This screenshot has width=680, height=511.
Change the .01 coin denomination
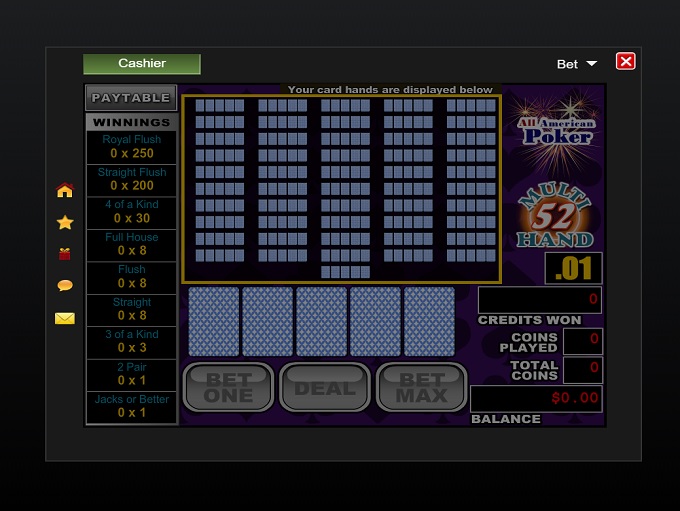(573, 268)
